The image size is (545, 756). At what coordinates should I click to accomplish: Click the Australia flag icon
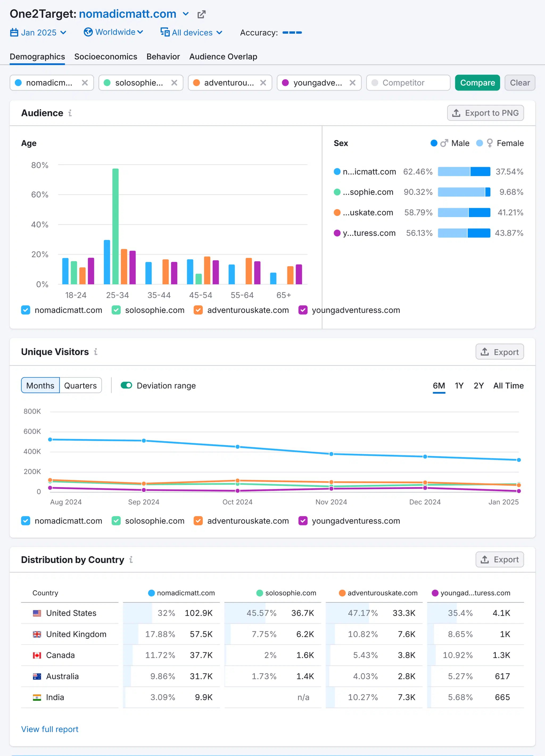point(37,676)
